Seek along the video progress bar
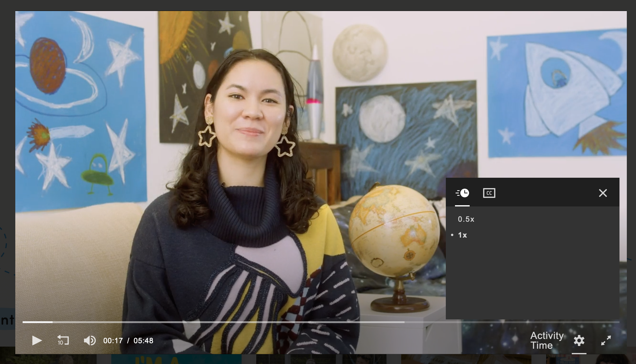The height and width of the screenshot is (364, 636). click(321, 322)
